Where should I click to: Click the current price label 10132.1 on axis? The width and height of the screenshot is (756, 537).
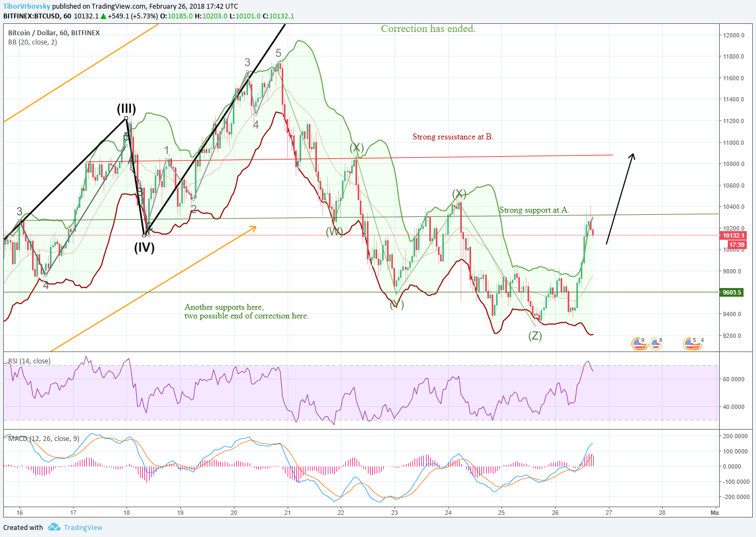pyautogui.click(x=733, y=235)
